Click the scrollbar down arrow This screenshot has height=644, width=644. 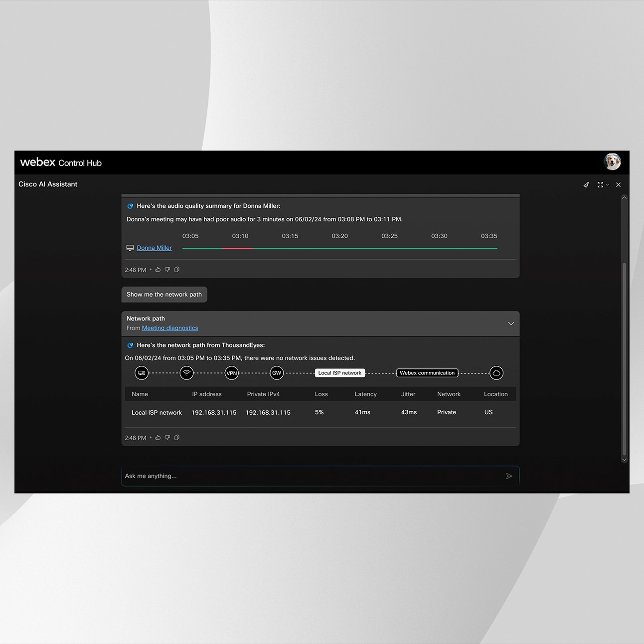(624, 460)
